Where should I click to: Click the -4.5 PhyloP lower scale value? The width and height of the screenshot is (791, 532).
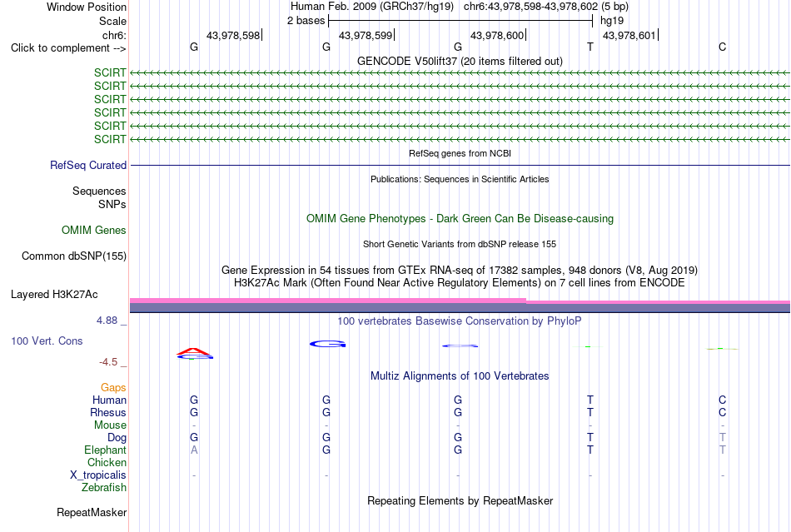tap(108, 362)
